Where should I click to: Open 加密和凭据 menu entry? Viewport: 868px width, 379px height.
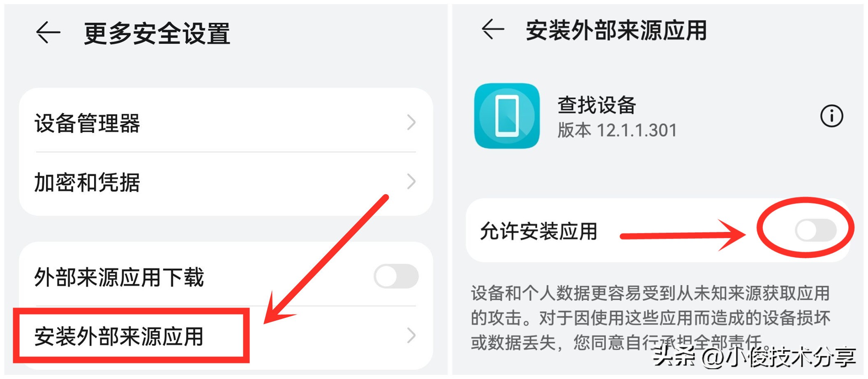[226, 182]
